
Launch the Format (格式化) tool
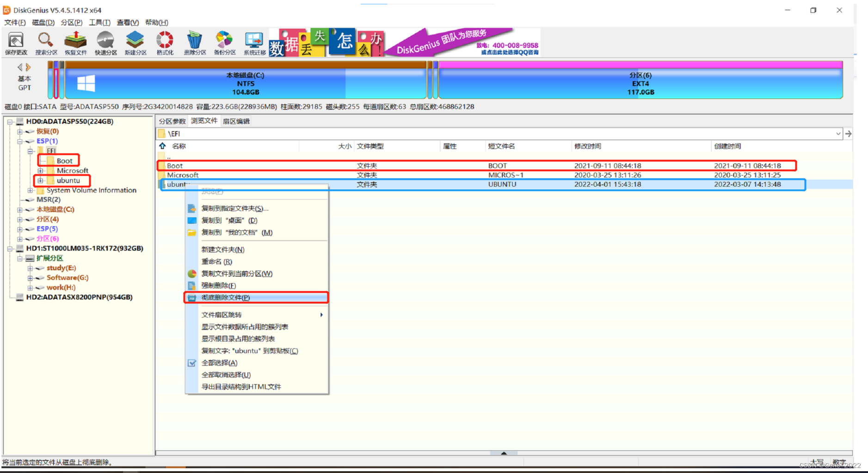(x=165, y=43)
